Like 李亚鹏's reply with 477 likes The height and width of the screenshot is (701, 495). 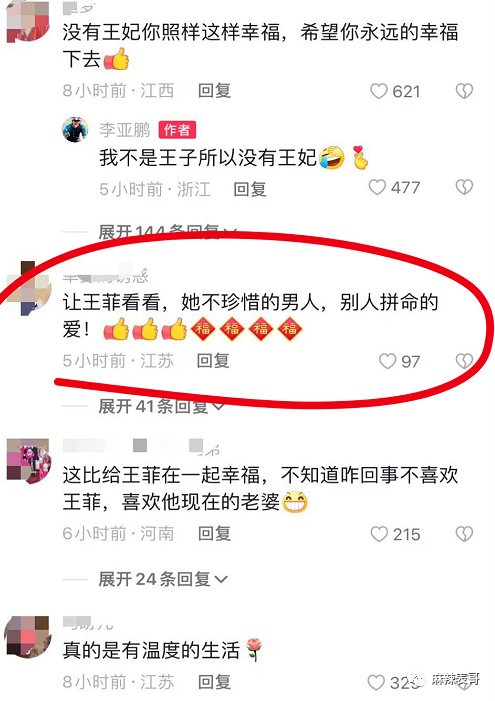[377, 187]
